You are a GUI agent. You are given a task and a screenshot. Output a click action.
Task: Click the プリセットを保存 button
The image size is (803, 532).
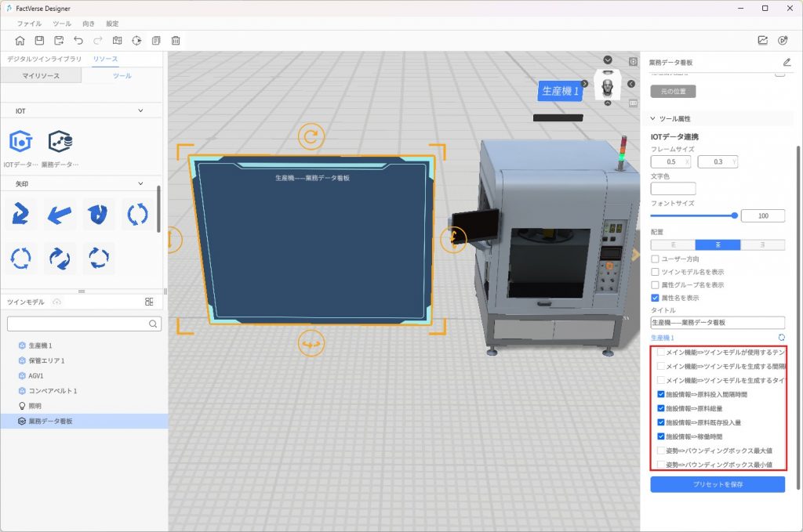coord(717,484)
